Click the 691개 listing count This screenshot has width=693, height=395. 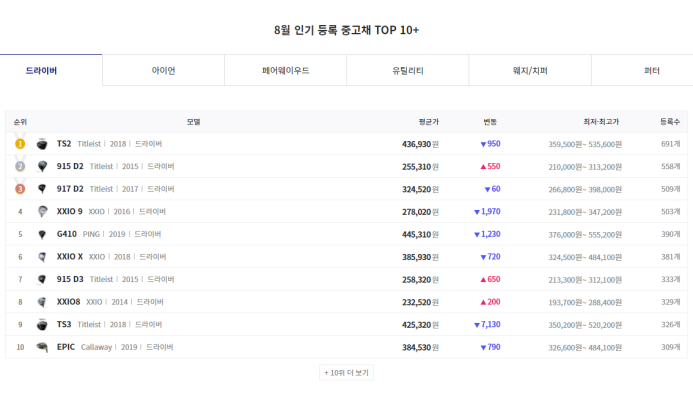[670, 144]
